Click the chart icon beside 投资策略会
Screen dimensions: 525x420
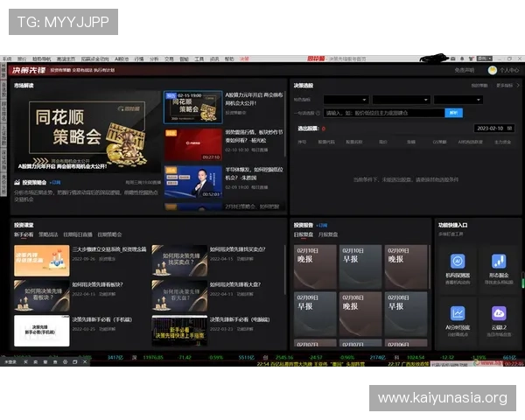point(17,182)
